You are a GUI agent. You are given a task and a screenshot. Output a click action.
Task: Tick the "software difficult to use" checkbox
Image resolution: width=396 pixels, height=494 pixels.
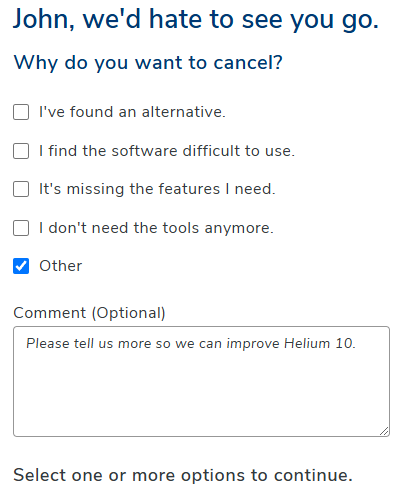21,151
